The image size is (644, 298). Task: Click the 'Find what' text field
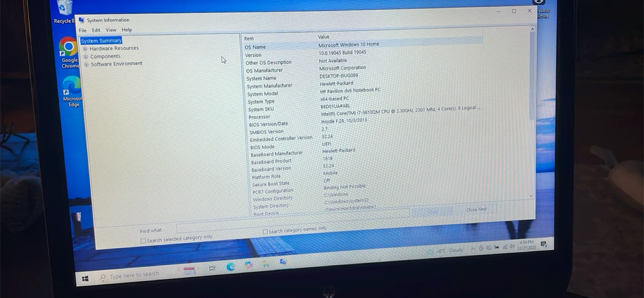(293, 222)
